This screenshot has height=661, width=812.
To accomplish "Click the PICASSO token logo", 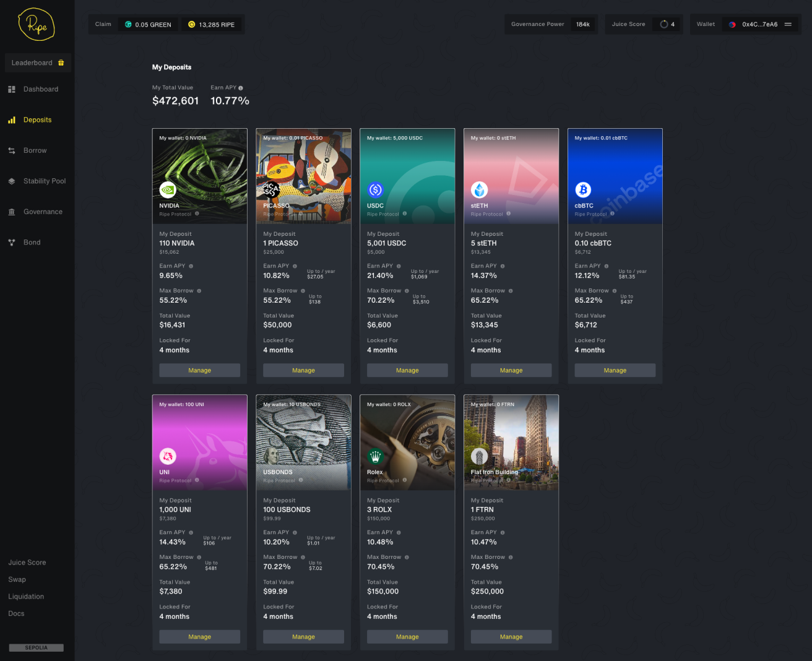I will click(x=272, y=190).
